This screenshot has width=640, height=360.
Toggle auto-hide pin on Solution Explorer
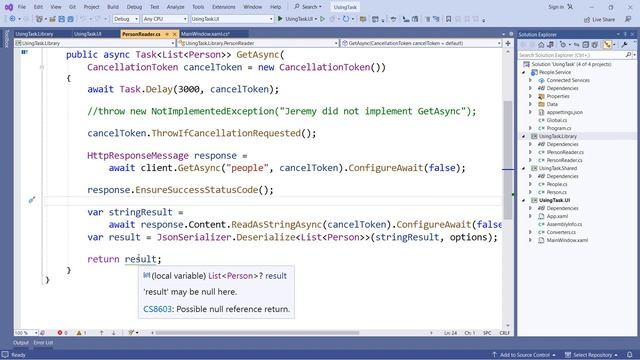625,35
